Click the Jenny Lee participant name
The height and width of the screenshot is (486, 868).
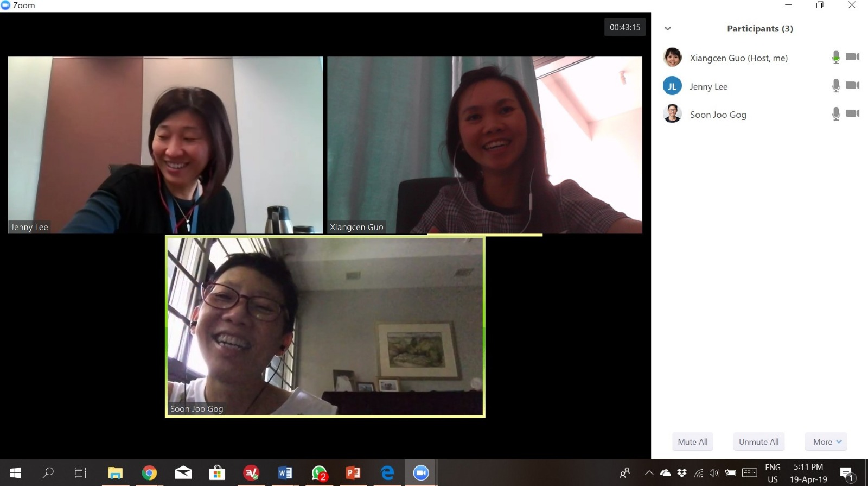click(709, 87)
